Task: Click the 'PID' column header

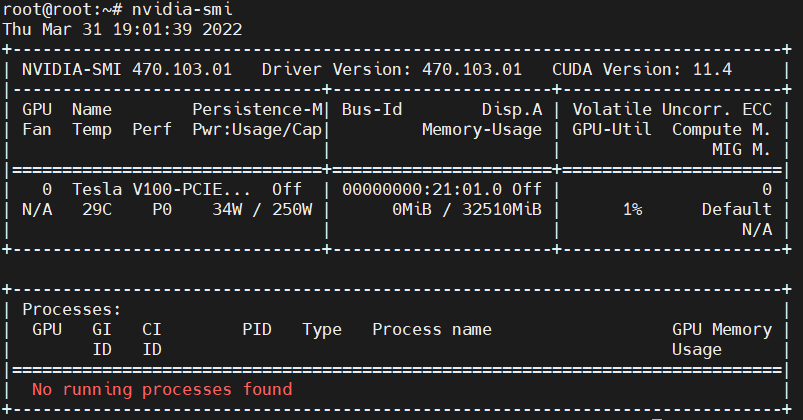Action: [257, 329]
